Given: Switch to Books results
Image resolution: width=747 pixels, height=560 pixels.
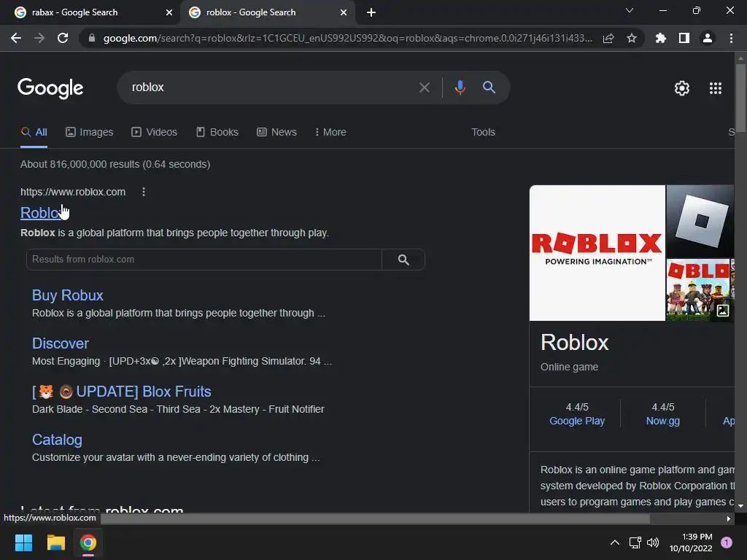Looking at the screenshot, I should pyautogui.click(x=217, y=132).
